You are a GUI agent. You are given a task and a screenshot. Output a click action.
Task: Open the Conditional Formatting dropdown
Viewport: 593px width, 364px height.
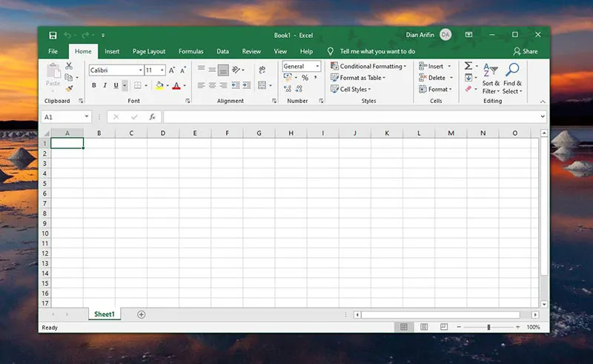pyautogui.click(x=368, y=67)
